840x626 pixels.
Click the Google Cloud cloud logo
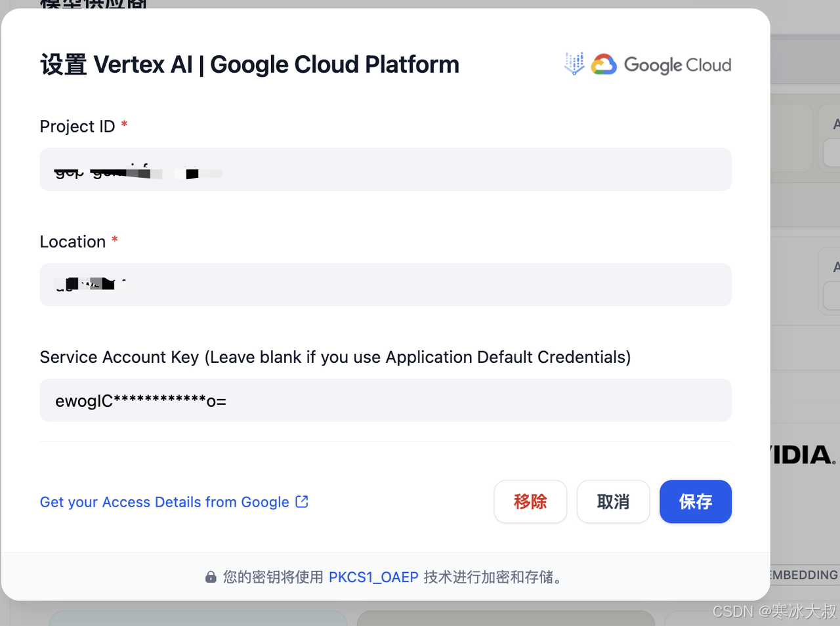(604, 64)
